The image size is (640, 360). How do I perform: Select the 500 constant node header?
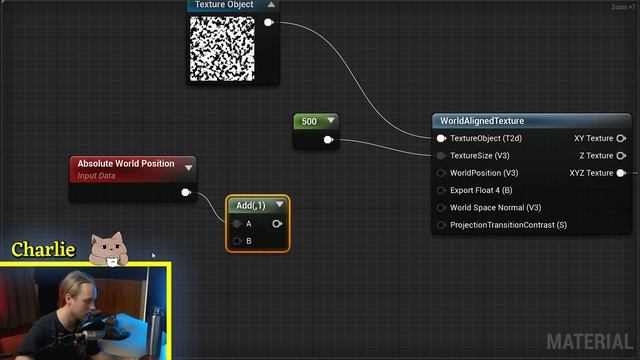click(316, 121)
